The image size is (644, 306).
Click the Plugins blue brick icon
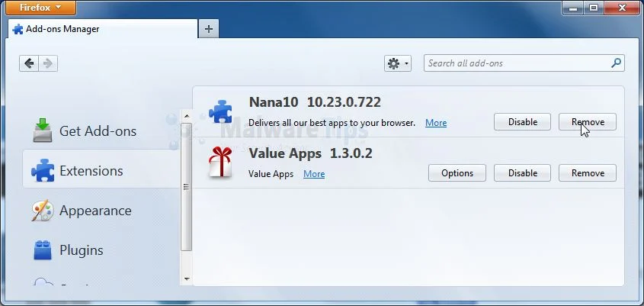(43, 250)
